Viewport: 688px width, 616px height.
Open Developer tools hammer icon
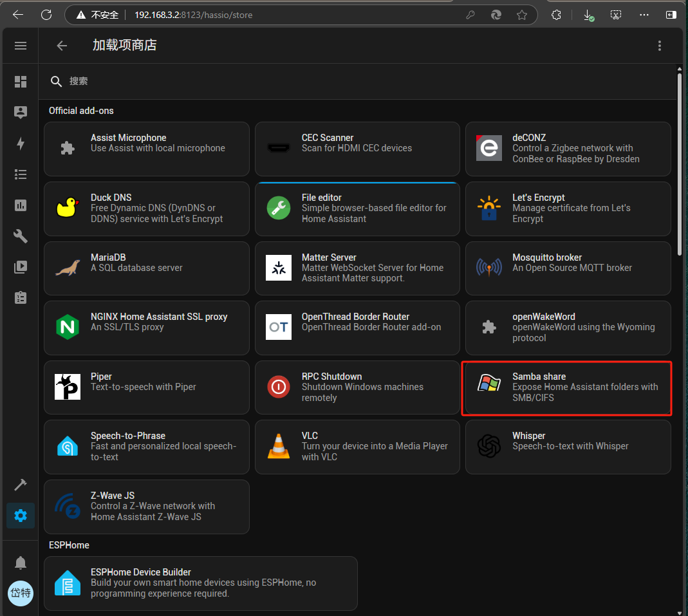click(21, 485)
